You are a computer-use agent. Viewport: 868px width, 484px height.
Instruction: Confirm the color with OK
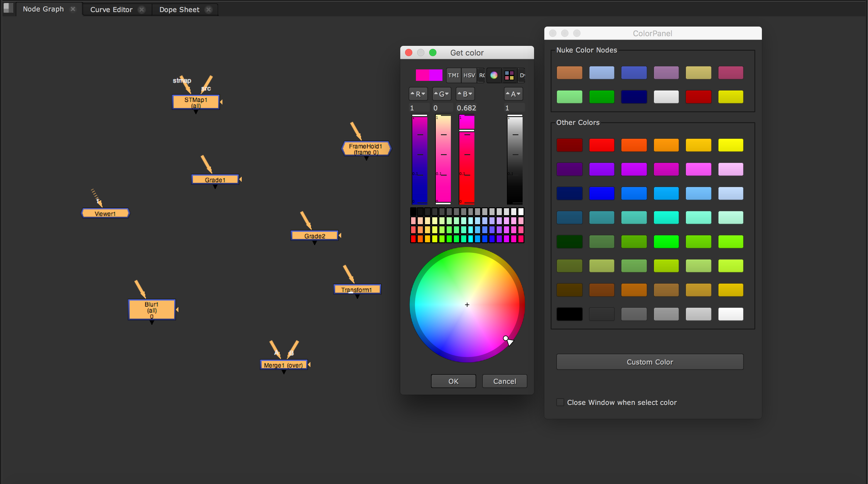pos(453,381)
